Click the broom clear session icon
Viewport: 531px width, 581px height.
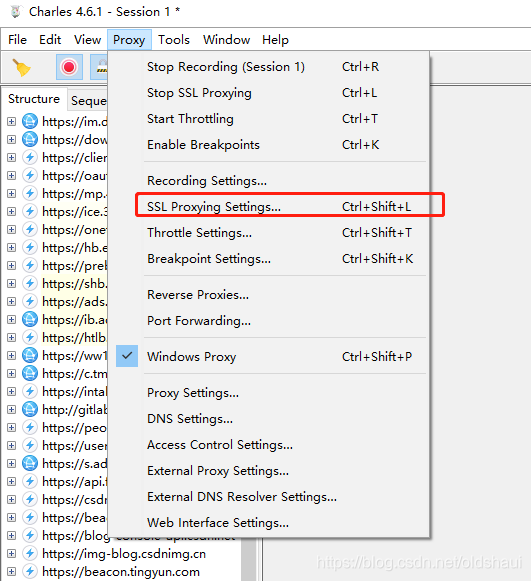pyautogui.click(x=21, y=67)
